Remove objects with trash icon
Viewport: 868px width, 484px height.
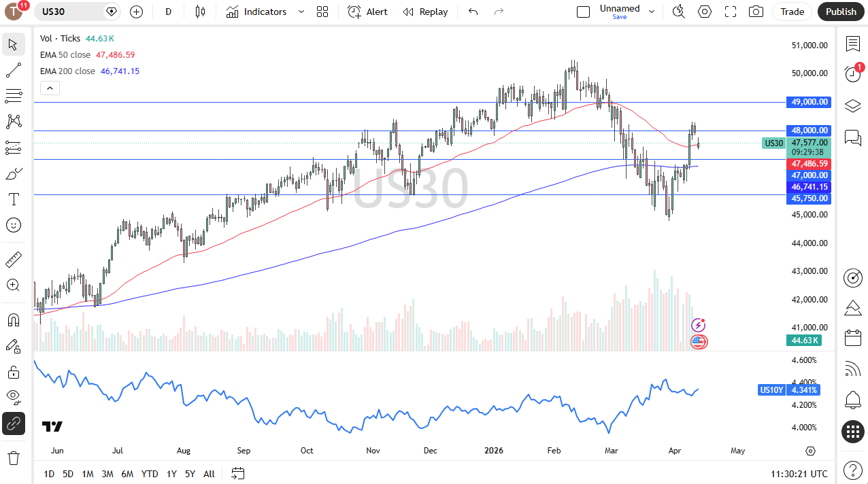click(13, 457)
